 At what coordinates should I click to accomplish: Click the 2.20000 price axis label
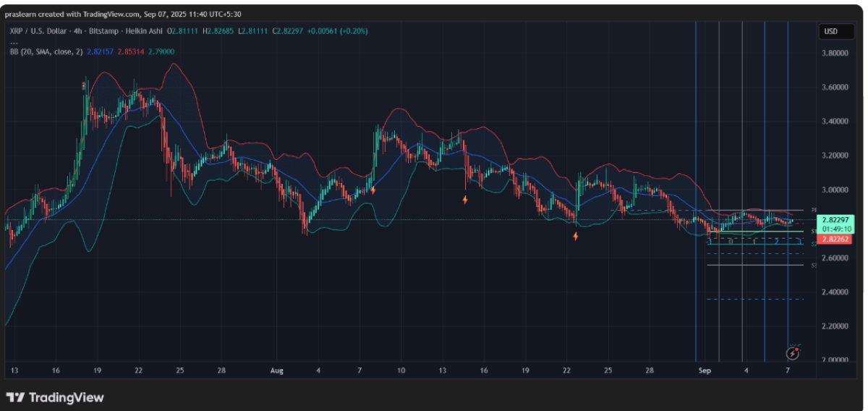[834, 326]
